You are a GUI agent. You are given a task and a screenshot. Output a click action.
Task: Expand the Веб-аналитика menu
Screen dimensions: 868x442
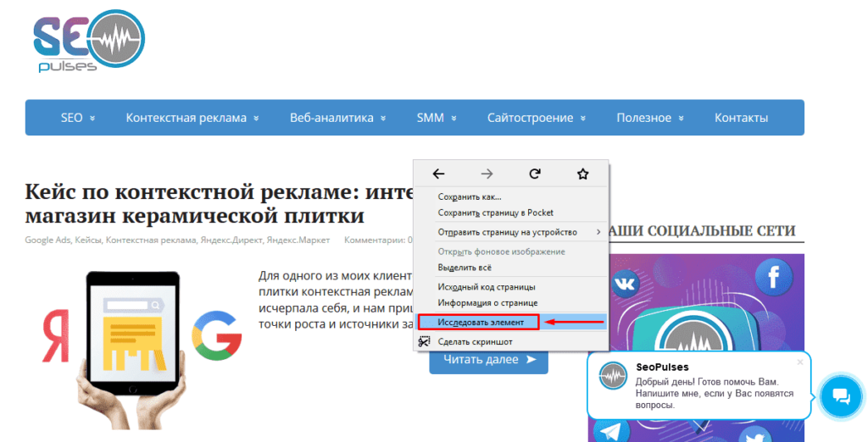click(x=337, y=118)
